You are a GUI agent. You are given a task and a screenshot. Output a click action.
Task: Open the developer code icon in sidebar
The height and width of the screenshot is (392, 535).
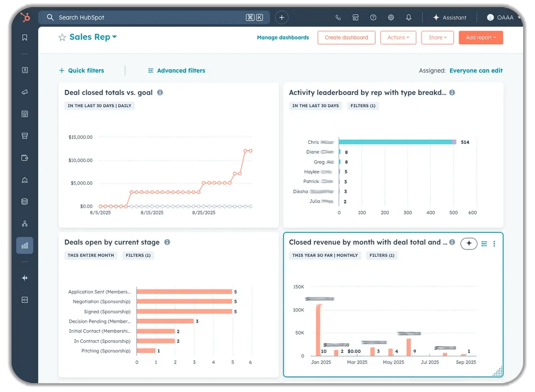(25, 300)
